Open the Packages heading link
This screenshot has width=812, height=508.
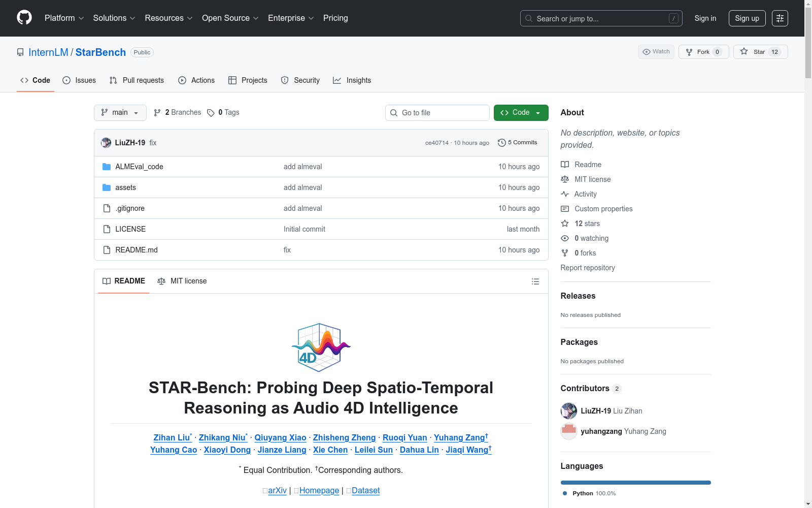pos(579,342)
